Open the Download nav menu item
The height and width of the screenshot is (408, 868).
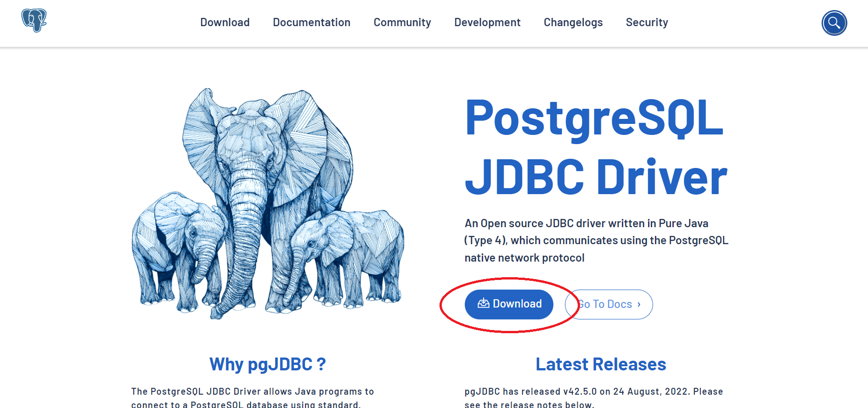pyautogui.click(x=225, y=22)
